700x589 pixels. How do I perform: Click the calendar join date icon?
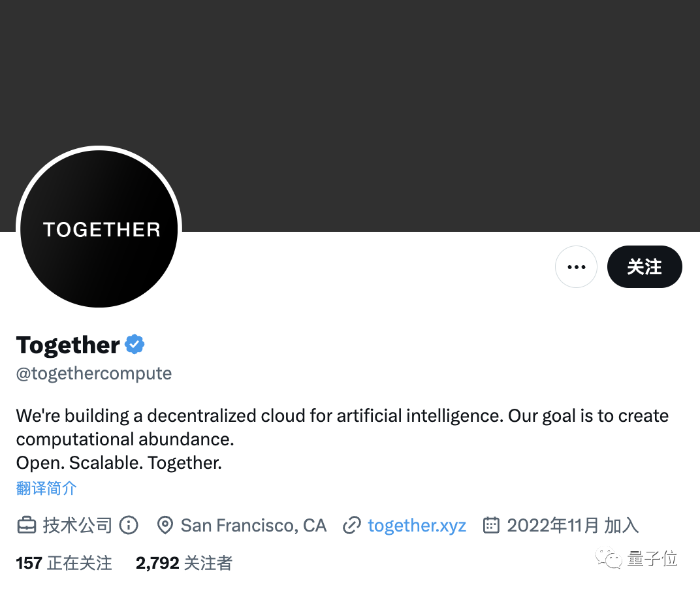pos(491,525)
